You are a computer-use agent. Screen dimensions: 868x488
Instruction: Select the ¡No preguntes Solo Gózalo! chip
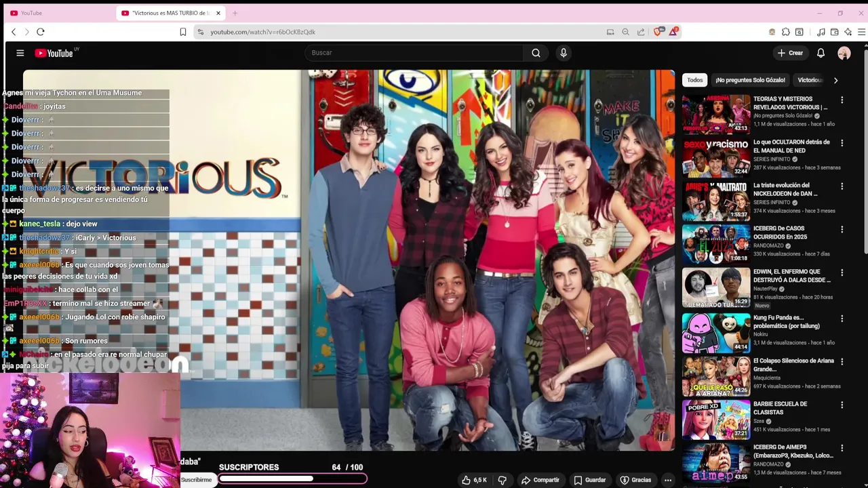click(750, 80)
